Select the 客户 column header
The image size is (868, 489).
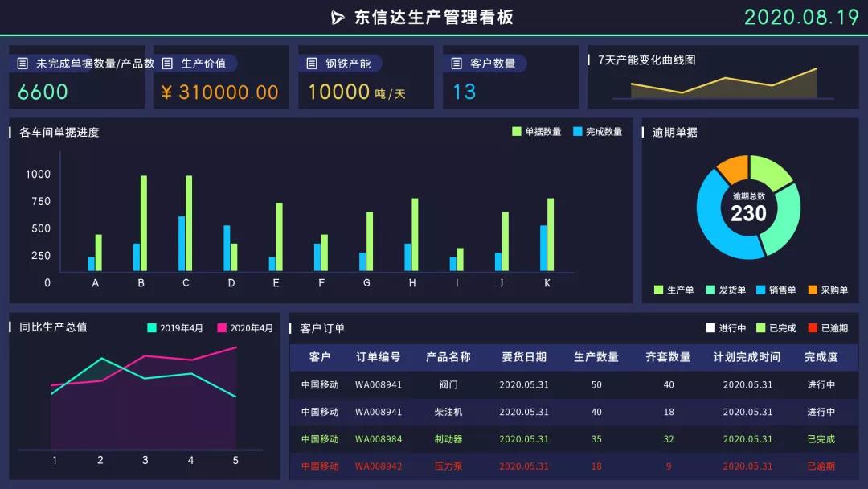point(320,357)
